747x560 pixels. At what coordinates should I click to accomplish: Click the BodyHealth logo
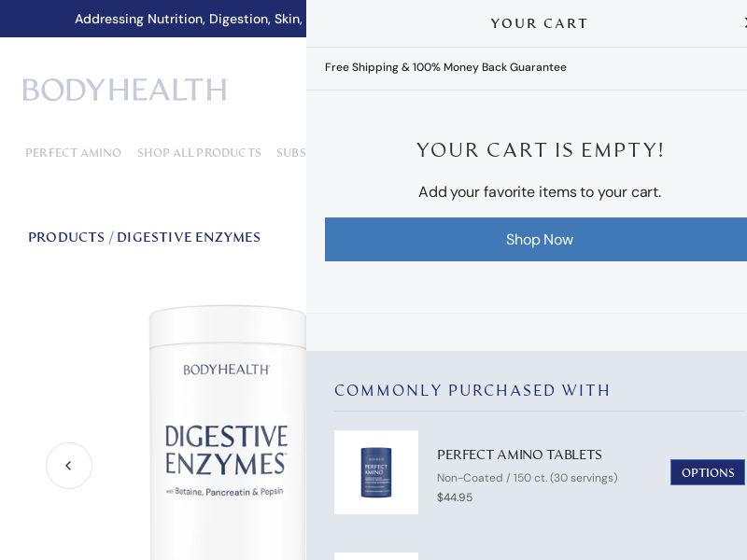[x=124, y=89]
